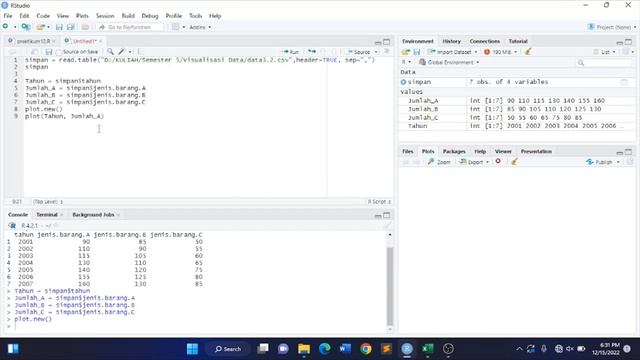This screenshot has height=360, width=640.
Task: Click the code tools magic wand
Action: click(x=122, y=51)
